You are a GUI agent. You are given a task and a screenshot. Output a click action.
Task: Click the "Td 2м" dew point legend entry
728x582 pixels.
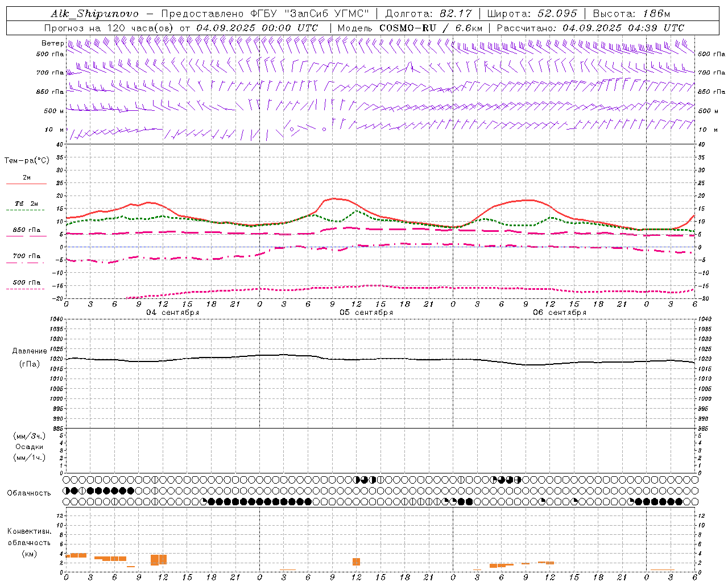click(26, 203)
